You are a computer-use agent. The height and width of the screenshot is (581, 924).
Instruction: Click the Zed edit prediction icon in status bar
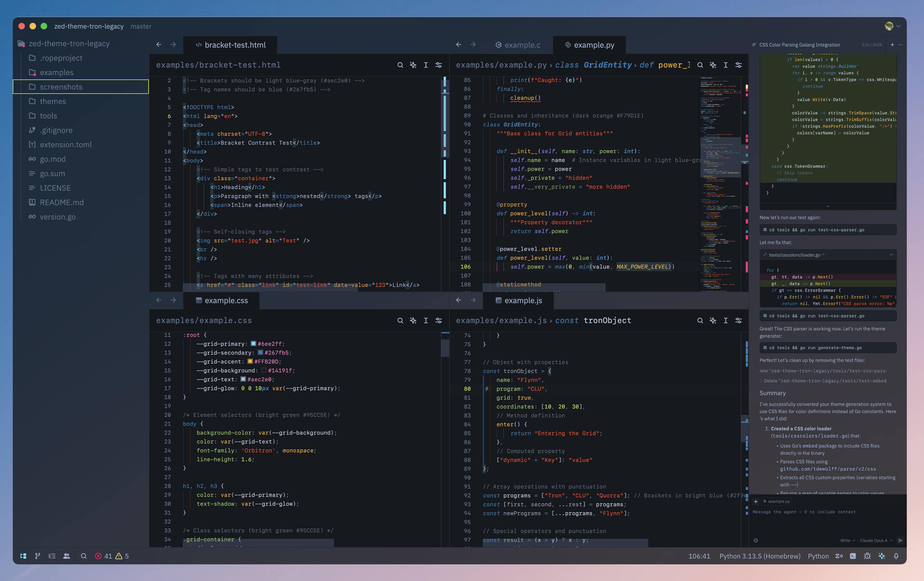click(839, 556)
